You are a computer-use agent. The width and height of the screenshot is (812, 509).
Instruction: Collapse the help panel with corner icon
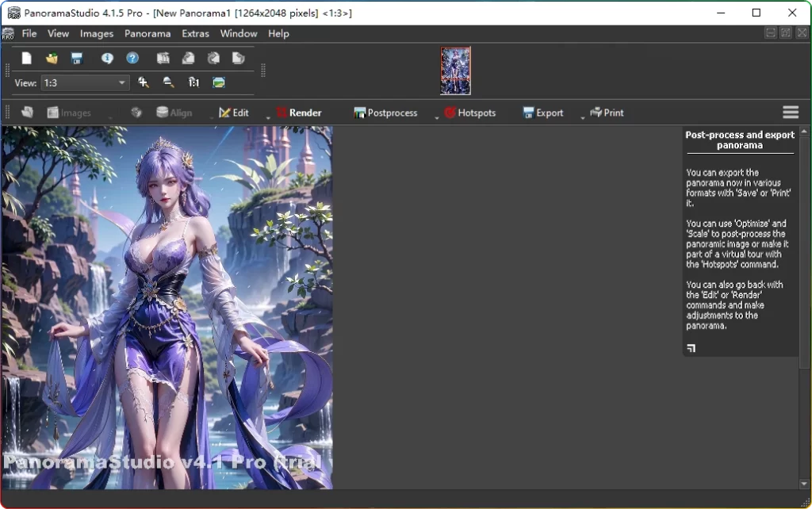[691, 348]
